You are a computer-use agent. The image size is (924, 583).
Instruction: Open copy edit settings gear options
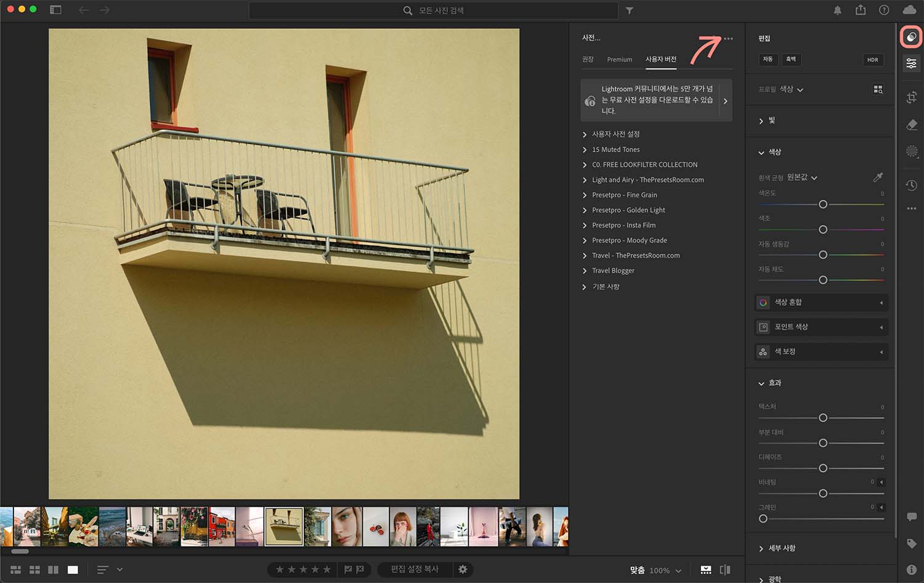click(x=463, y=569)
